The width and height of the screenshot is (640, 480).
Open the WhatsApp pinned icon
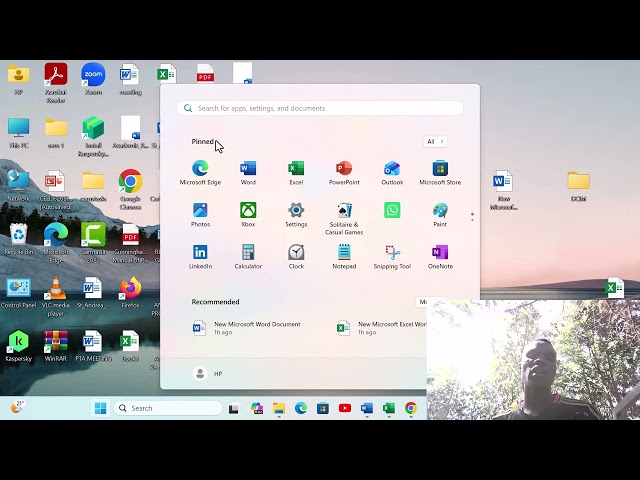pyautogui.click(x=392, y=210)
